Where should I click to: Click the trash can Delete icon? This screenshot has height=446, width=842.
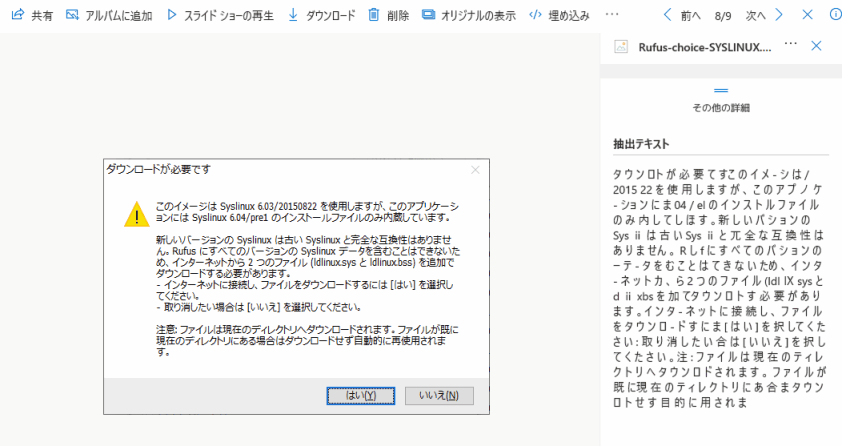374,14
